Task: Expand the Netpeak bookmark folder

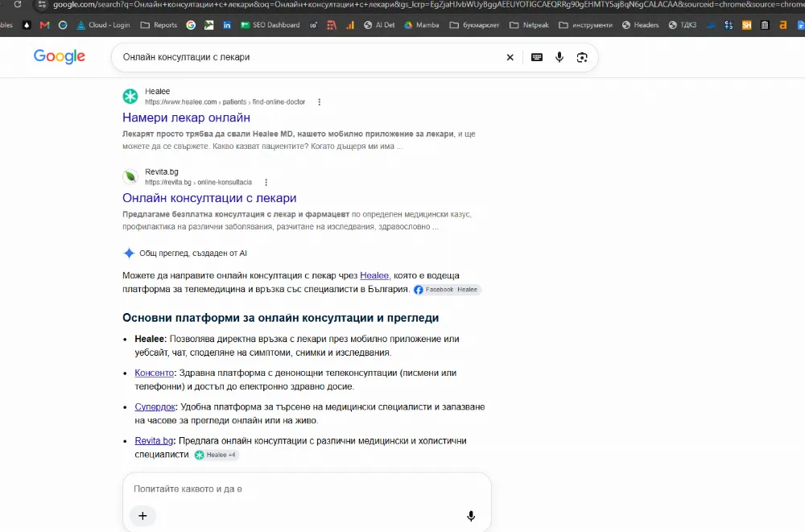Action: 529,25
